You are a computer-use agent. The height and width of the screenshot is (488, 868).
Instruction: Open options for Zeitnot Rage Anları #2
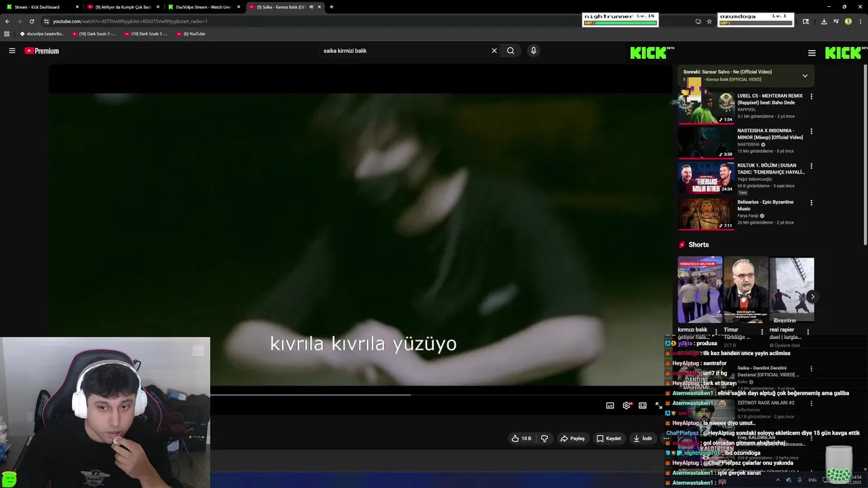[x=811, y=404]
